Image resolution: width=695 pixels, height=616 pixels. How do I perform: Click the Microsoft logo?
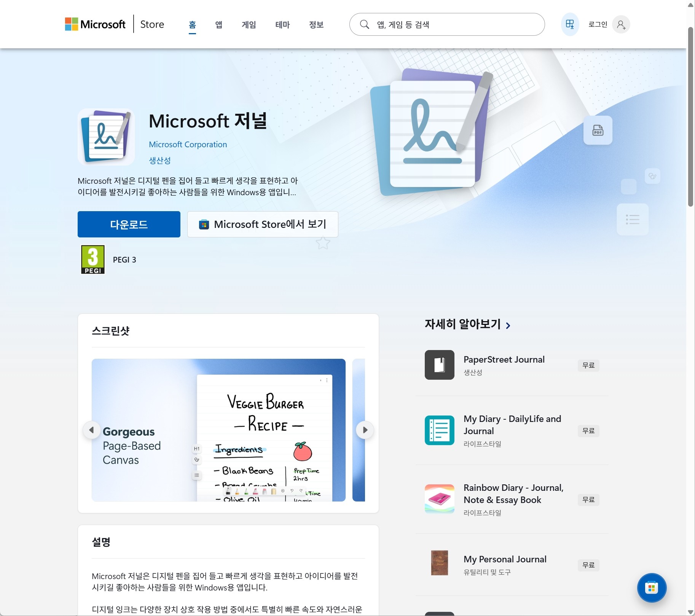(x=95, y=24)
